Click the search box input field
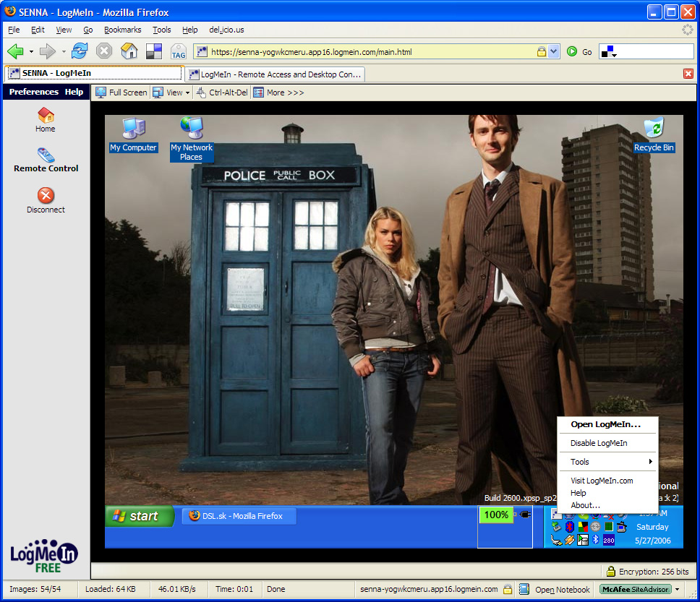Image resolution: width=700 pixels, height=602 pixels. point(655,52)
